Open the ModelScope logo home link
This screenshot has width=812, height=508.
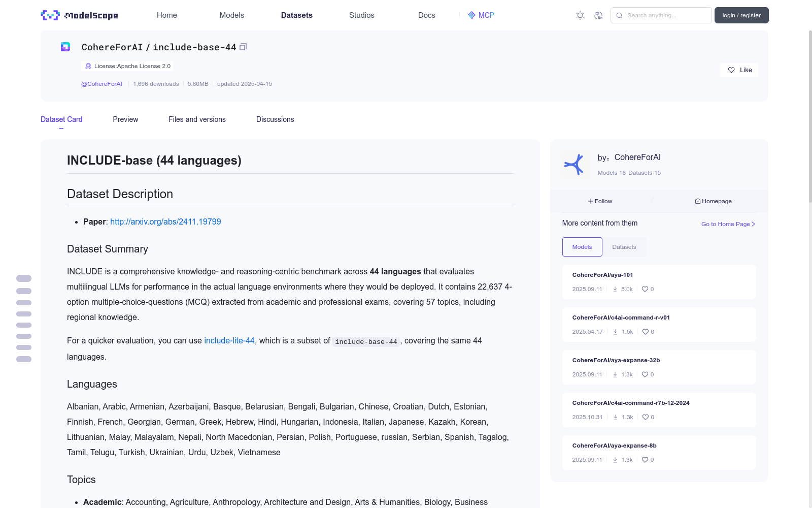point(79,15)
